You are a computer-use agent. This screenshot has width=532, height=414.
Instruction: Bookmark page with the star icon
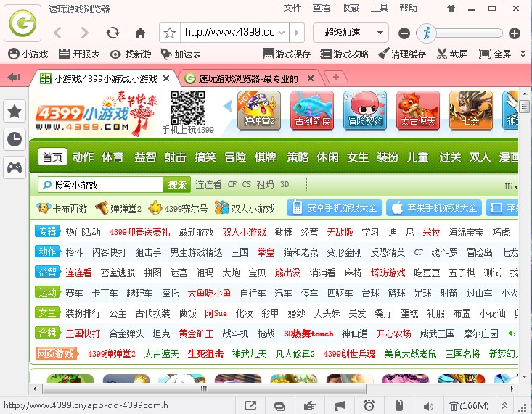point(170,33)
